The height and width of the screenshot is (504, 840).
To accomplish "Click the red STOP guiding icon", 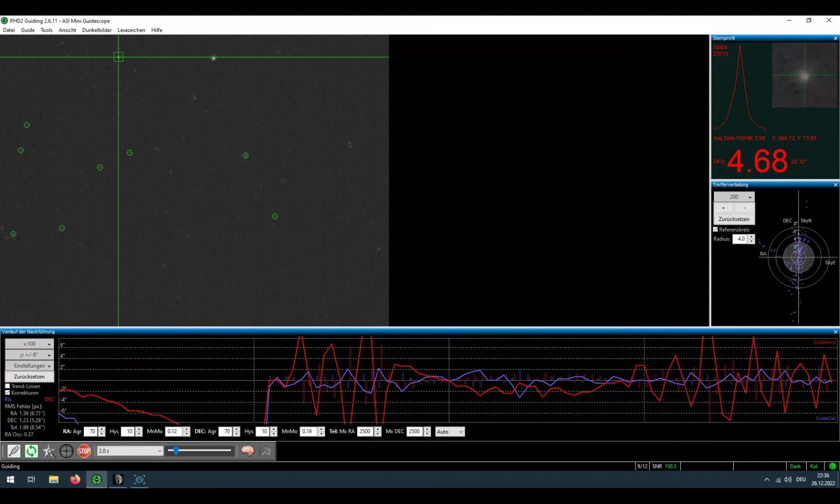I will 84,451.
